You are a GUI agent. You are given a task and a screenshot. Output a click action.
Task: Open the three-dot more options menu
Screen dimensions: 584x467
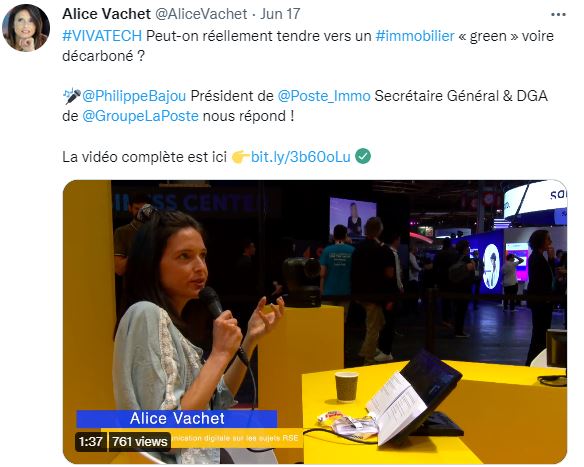point(558,15)
